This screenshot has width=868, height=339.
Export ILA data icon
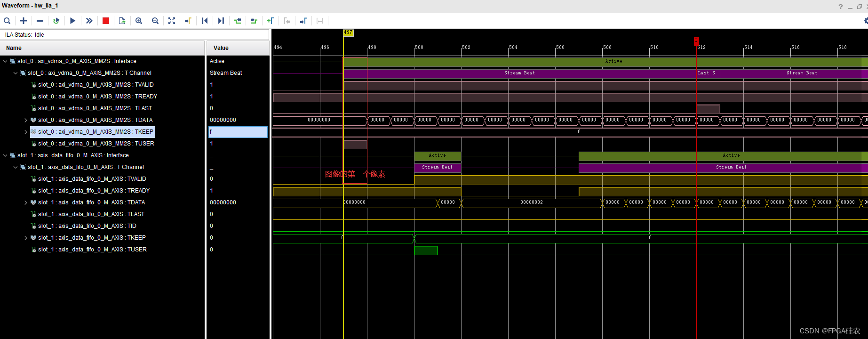122,21
